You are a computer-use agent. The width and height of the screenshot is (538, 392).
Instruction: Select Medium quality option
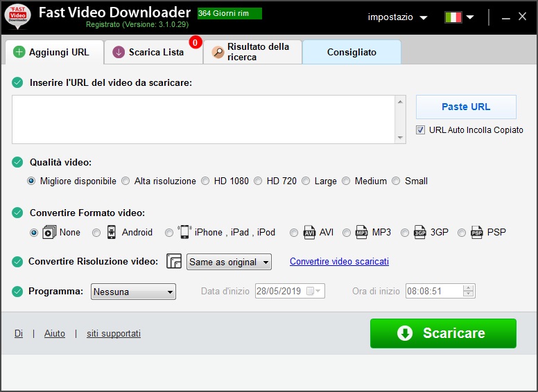[x=346, y=181]
